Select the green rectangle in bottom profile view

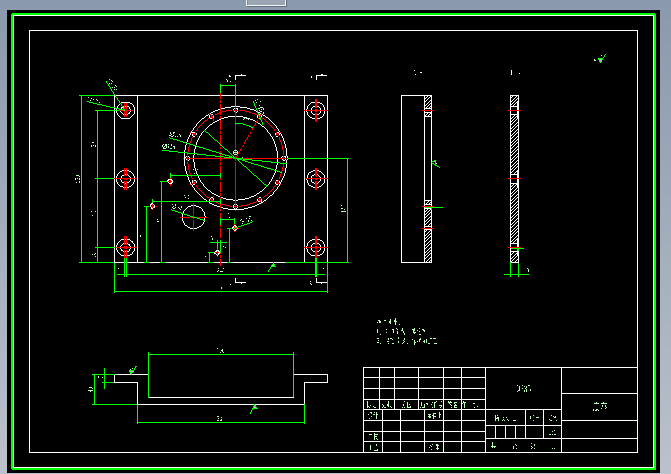tap(221, 375)
